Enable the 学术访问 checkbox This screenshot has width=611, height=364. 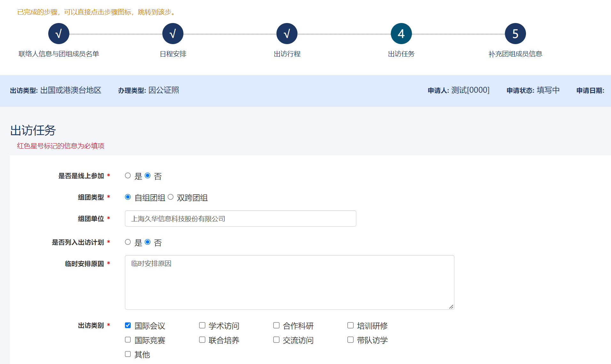tap(202, 325)
